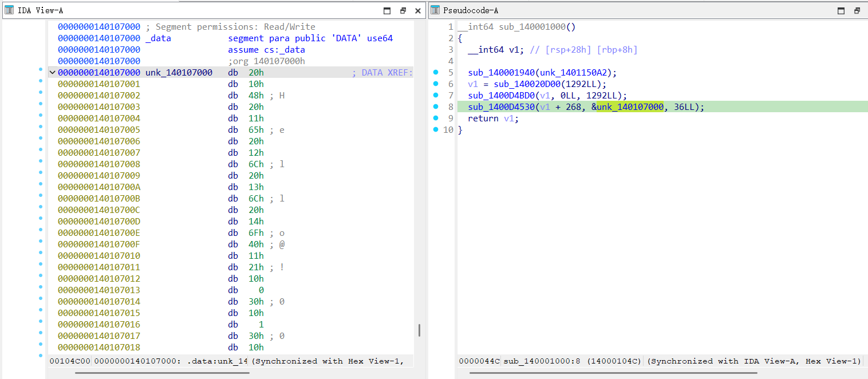Image resolution: width=868 pixels, height=379 pixels.
Task: Collapse the unk_140107000 data chevron
Action: pyautogui.click(x=52, y=73)
